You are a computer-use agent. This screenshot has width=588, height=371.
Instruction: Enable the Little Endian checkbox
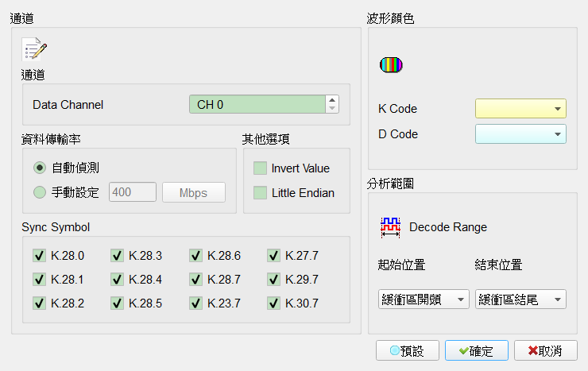click(x=260, y=192)
